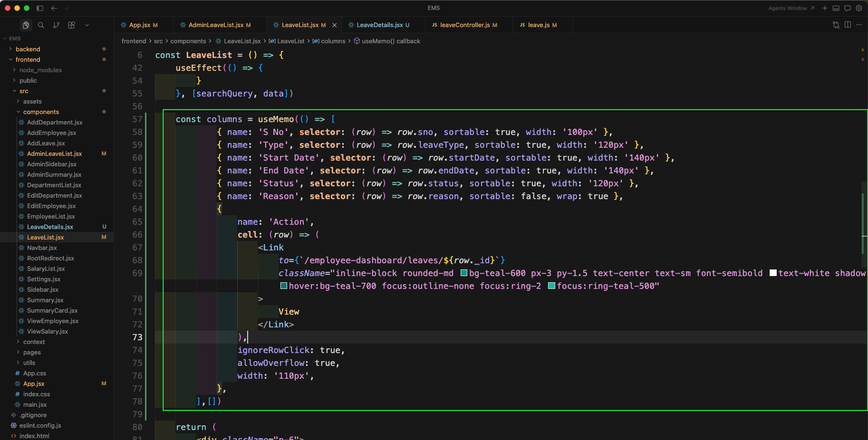Click the bg-teal-600 color swatch
Image resolution: width=868 pixels, height=440 pixels.
point(464,273)
